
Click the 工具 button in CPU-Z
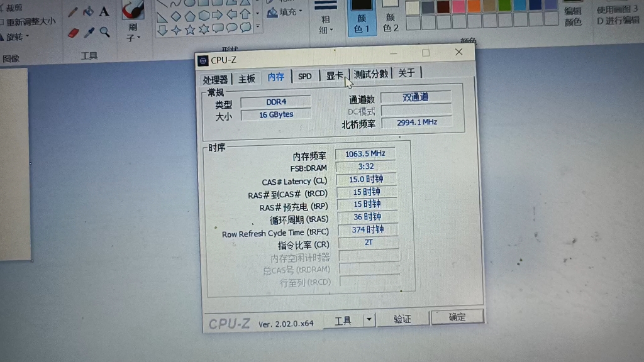(343, 320)
